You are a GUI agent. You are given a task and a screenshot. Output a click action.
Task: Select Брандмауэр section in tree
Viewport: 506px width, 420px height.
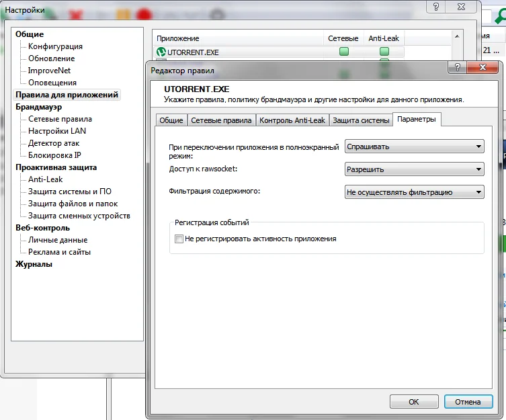pos(39,107)
